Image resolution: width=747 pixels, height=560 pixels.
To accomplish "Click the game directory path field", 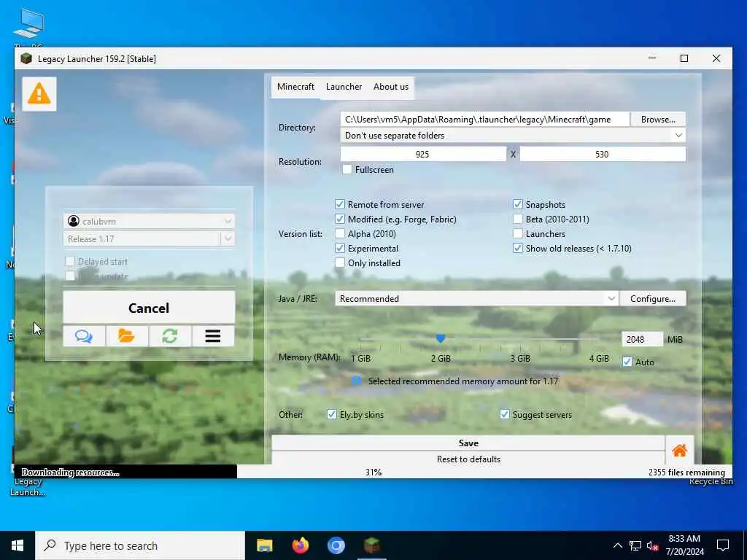I will coord(484,119).
